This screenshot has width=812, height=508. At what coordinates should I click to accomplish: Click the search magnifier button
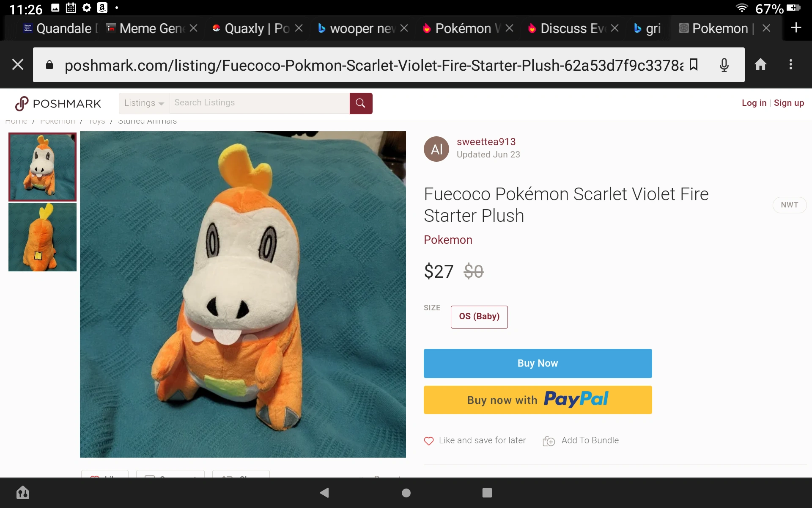coord(361,103)
